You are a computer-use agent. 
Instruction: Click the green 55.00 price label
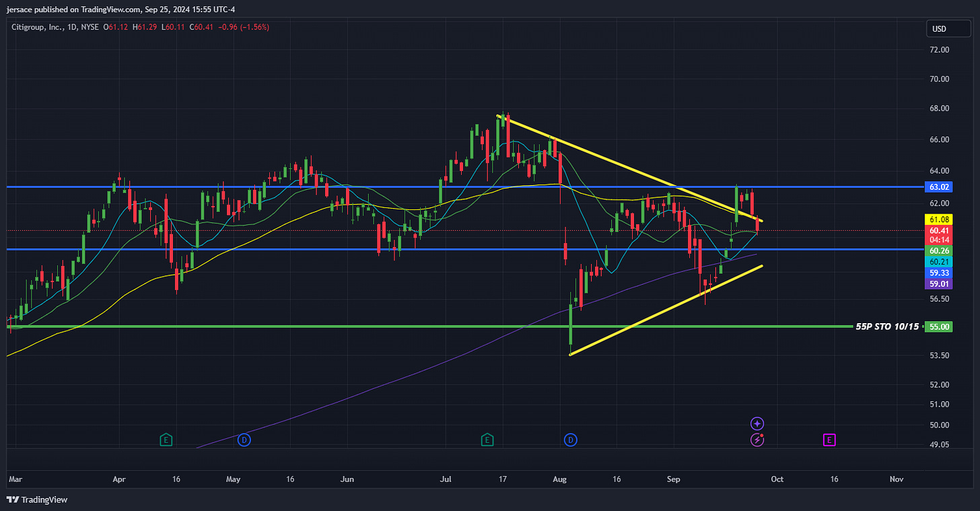939,327
